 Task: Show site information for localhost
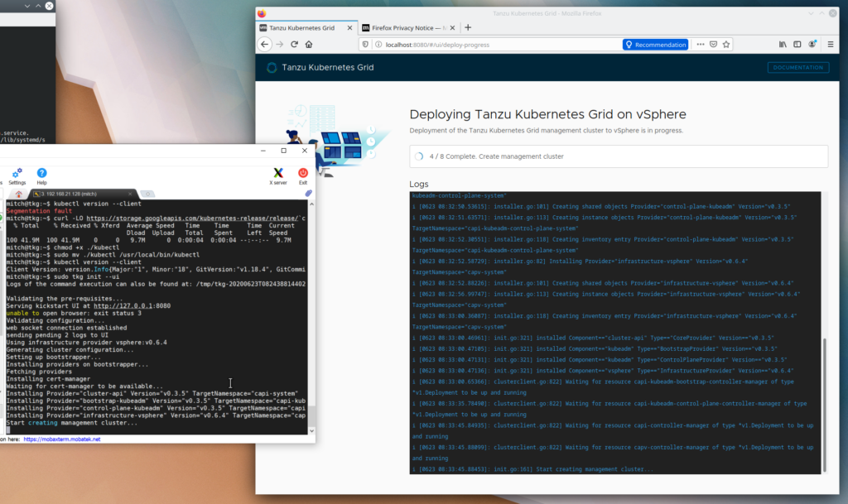(x=378, y=45)
